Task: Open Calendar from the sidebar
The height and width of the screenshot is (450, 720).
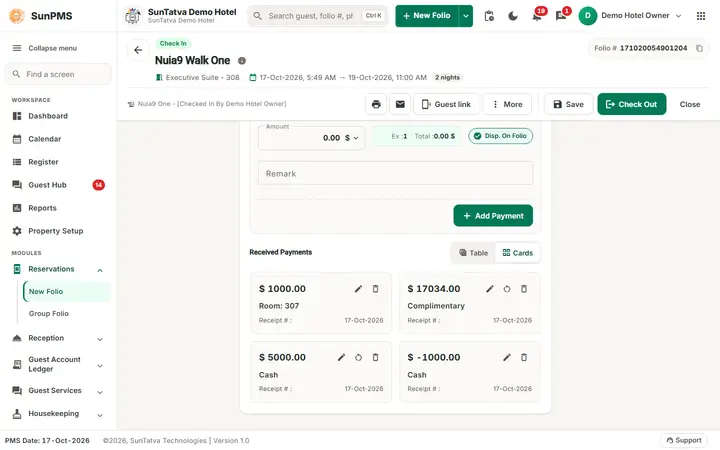Action: pyautogui.click(x=45, y=139)
